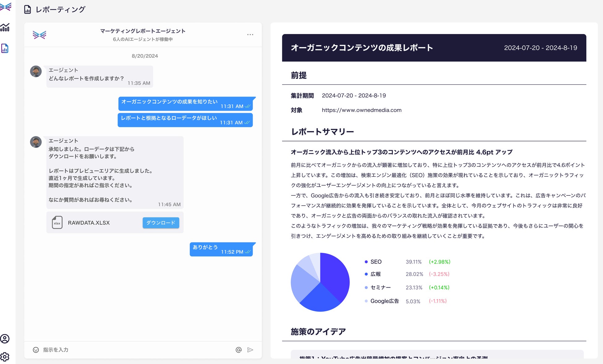Open the analytics chart sidebar icon

tap(5, 28)
